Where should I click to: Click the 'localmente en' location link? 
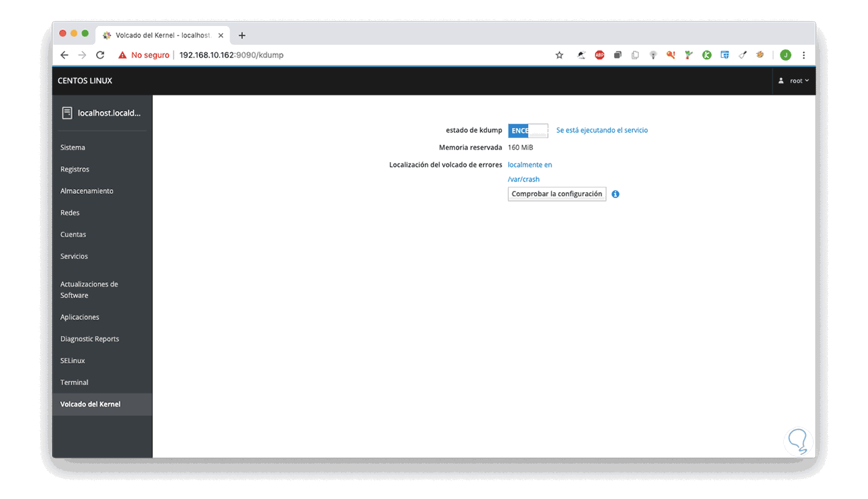[x=529, y=165]
